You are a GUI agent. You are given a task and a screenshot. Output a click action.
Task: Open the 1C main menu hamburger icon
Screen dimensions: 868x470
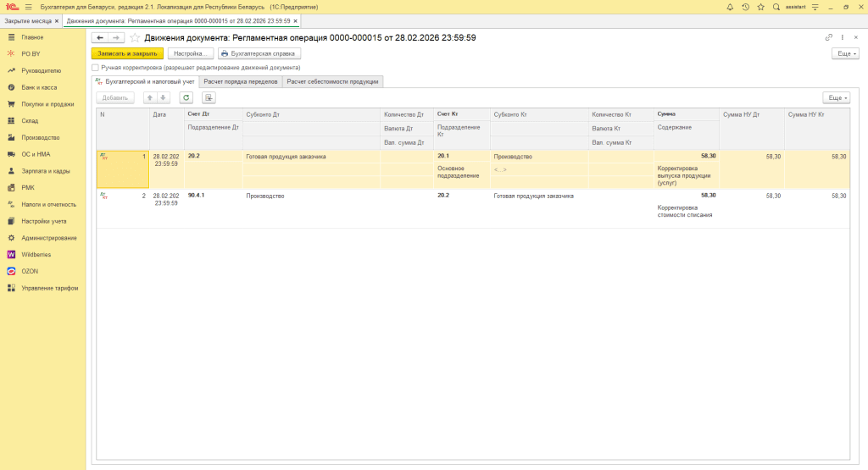tap(28, 7)
